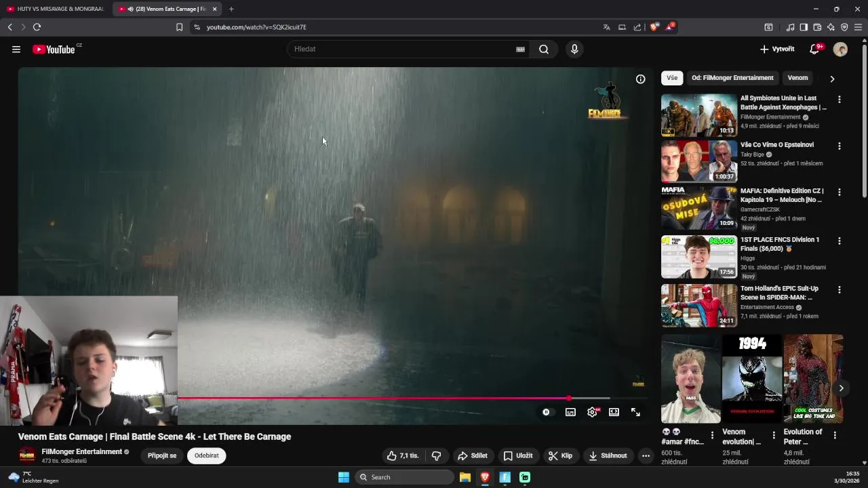Open options for the Venom evolution short
Screen dimensions: 868x488
774,435
